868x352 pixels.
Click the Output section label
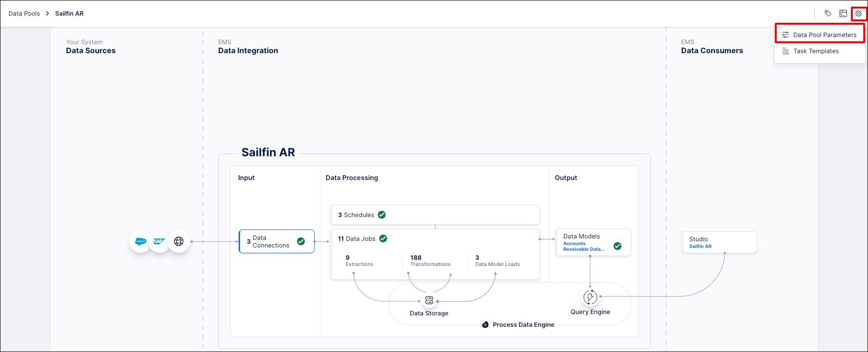tap(566, 178)
